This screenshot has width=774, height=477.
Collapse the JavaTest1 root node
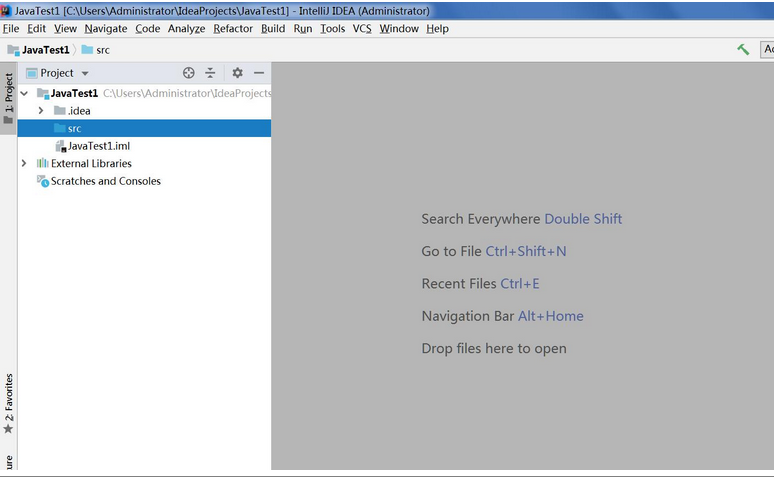24,93
